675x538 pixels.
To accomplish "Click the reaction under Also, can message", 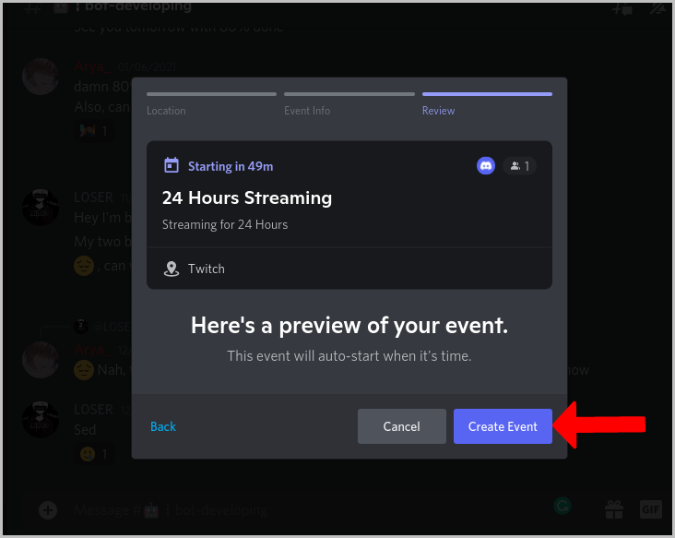I will tap(94, 130).
